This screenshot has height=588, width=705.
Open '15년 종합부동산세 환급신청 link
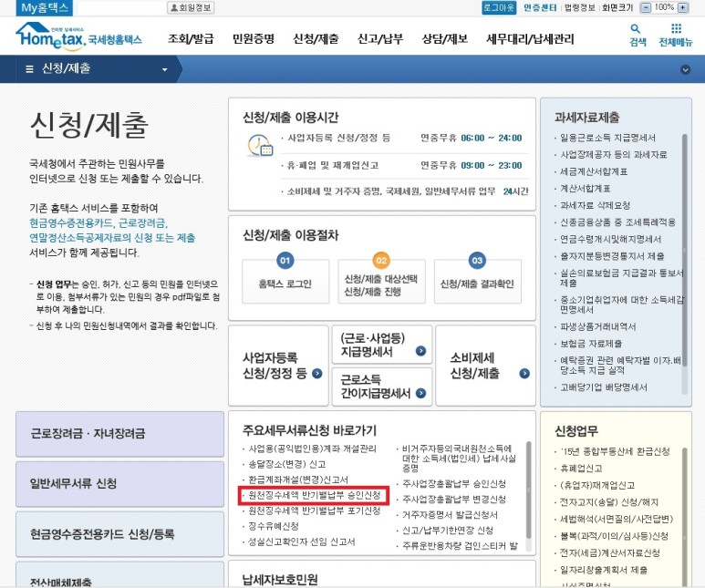[x=615, y=451]
